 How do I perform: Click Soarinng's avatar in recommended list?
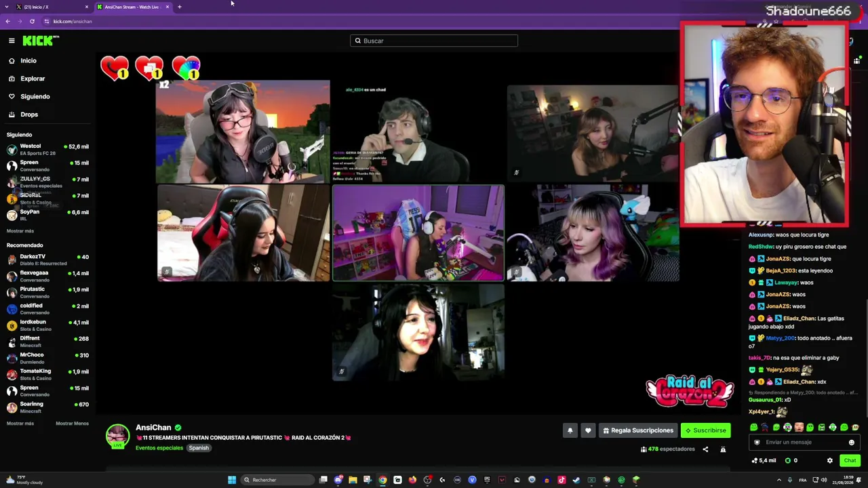tap(12, 407)
